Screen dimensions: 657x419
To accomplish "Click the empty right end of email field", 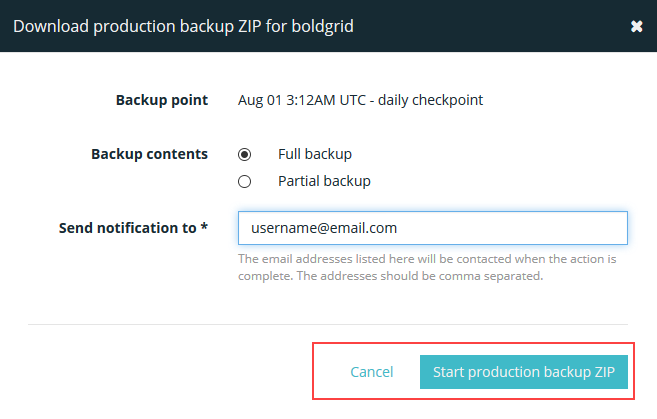I will pos(580,228).
